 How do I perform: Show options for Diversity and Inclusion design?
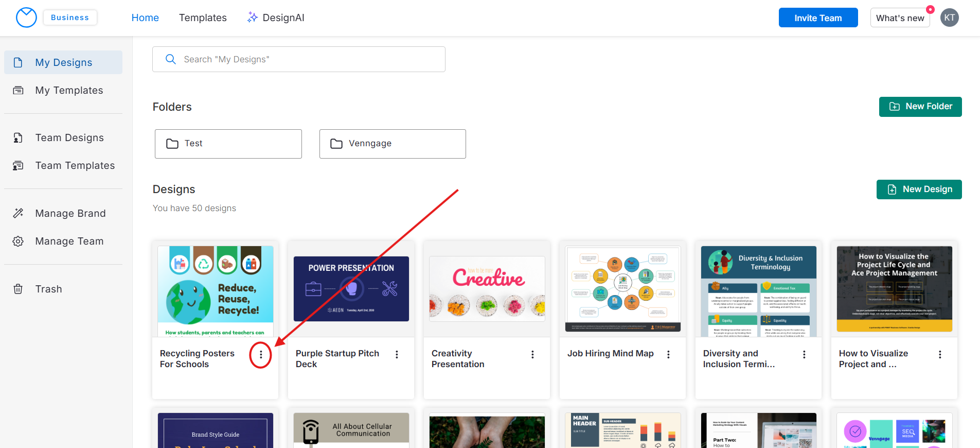(804, 354)
